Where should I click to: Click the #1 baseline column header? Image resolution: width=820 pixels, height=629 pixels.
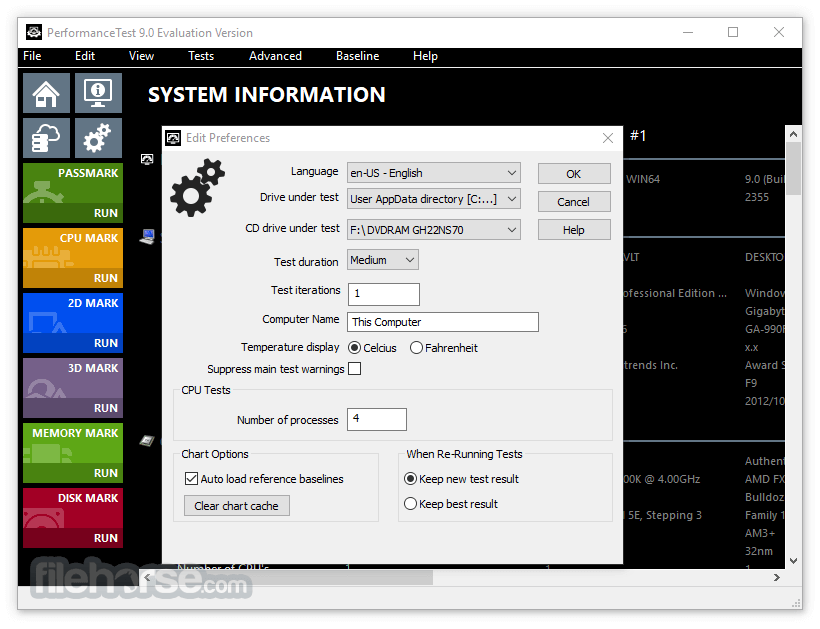[638, 135]
